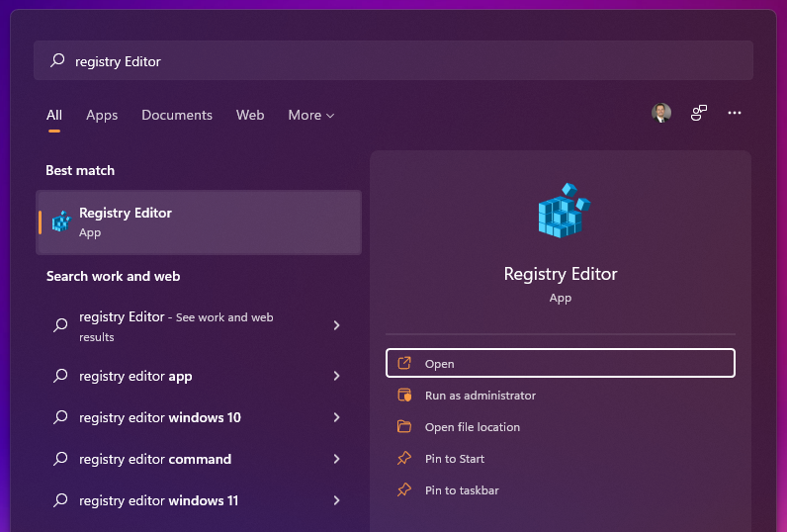Choose Pin to taskbar
Viewport: 787px width, 532px height.
(561, 489)
